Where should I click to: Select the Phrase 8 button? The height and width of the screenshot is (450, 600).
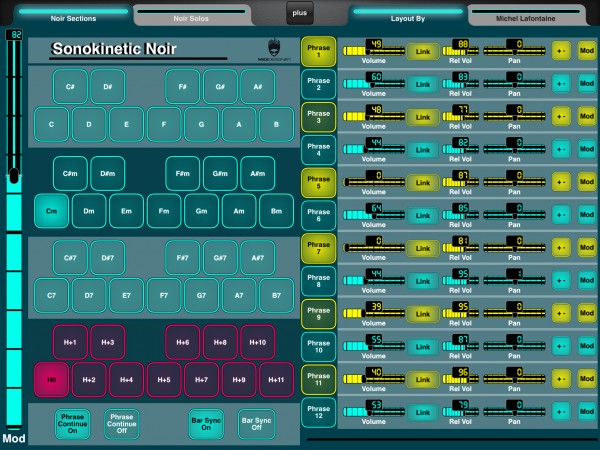point(318,281)
